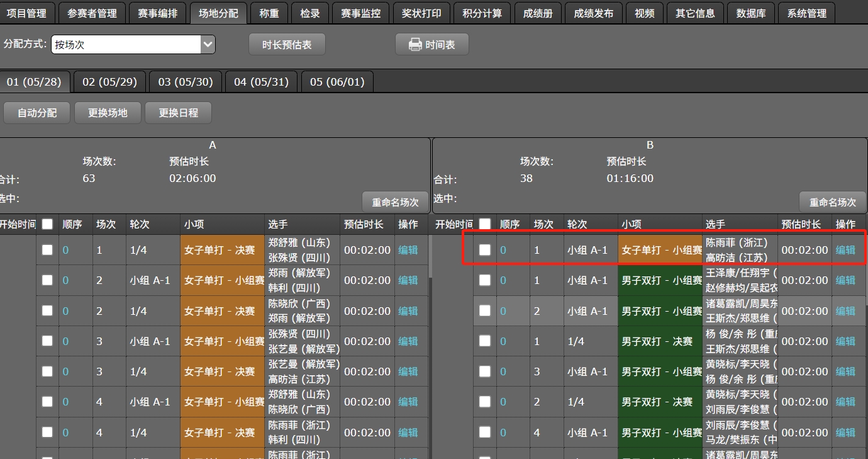
Task: Check the select-all checkbox in court A header
Action: point(47,224)
